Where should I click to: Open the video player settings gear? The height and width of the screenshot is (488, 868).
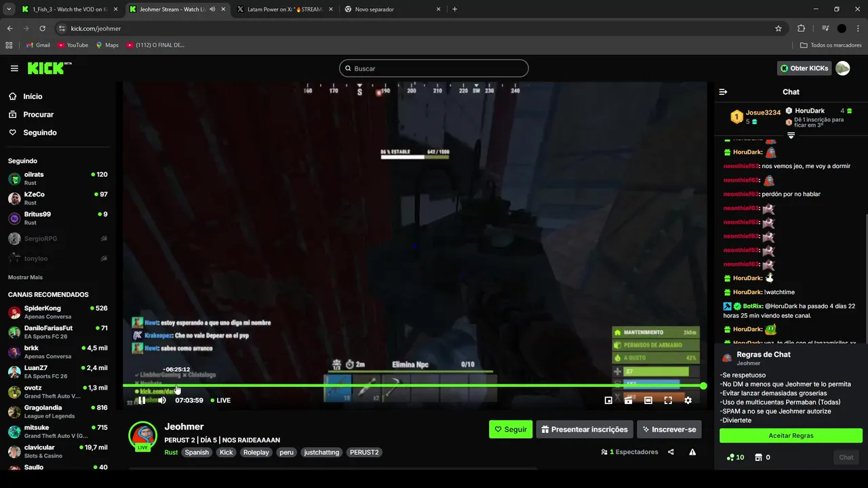pyautogui.click(x=688, y=401)
